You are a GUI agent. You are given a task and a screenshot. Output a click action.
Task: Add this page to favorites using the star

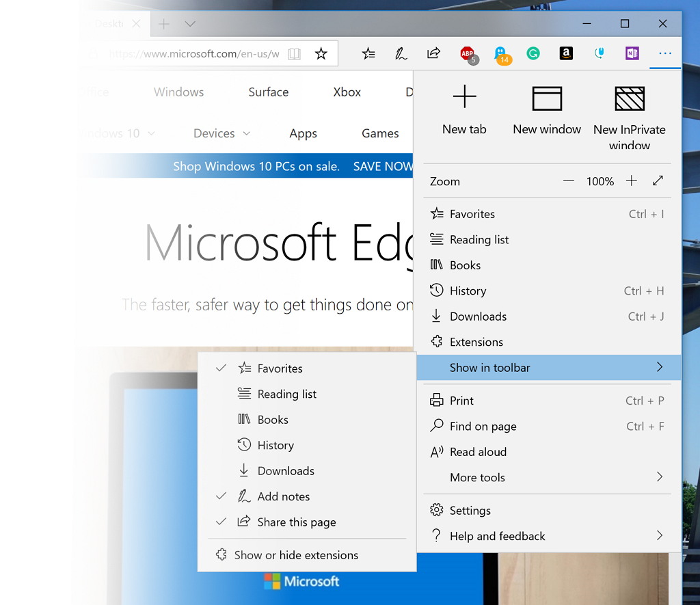point(321,53)
